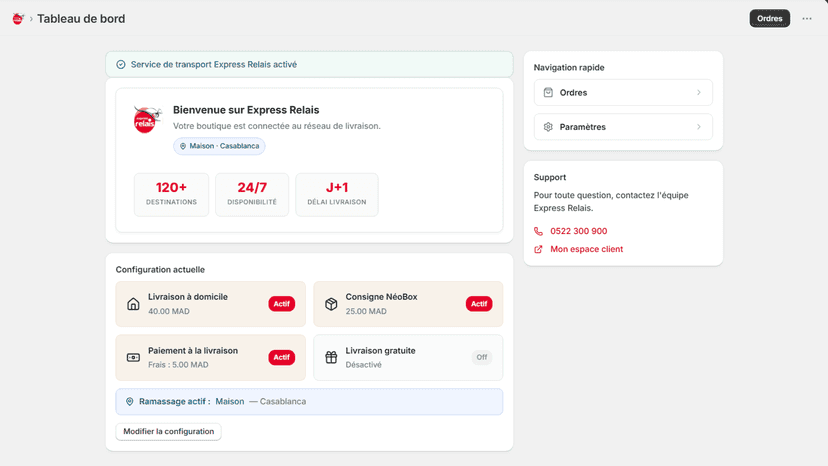Expand the Paramètres row chevron
This screenshot has width=828, height=466.
[x=699, y=127]
